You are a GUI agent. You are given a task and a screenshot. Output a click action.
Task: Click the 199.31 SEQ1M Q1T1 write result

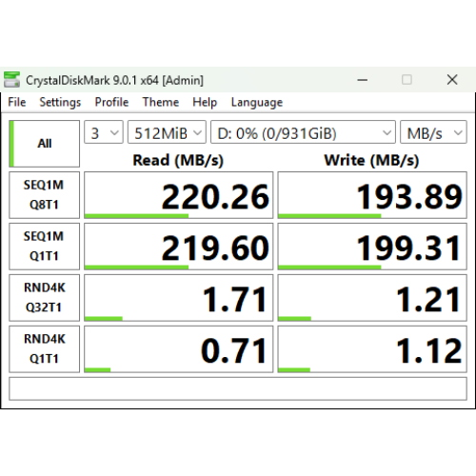(372, 247)
